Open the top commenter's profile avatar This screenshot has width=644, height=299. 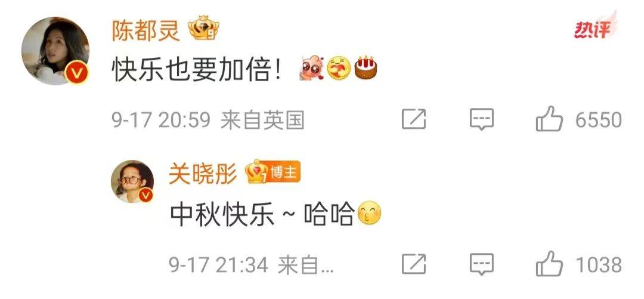pyautogui.click(x=55, y=51)
